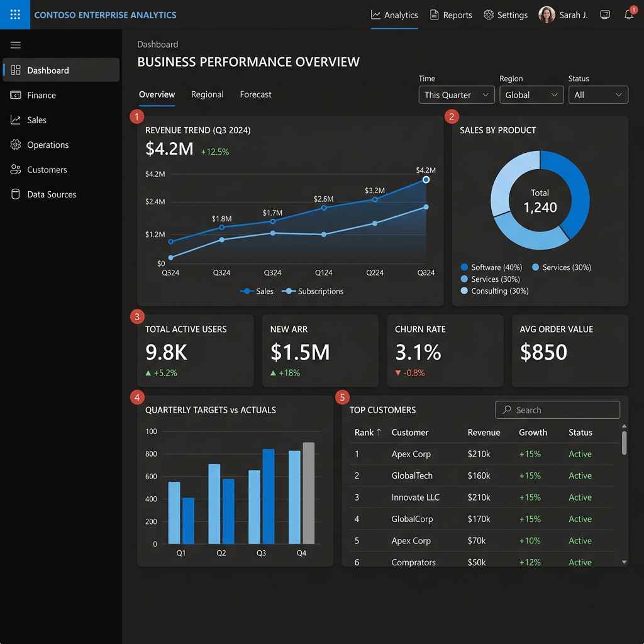Screen dimensions: 644x644
Task: Toggle the Sales series in chart legend
Action: coord(257,291)
